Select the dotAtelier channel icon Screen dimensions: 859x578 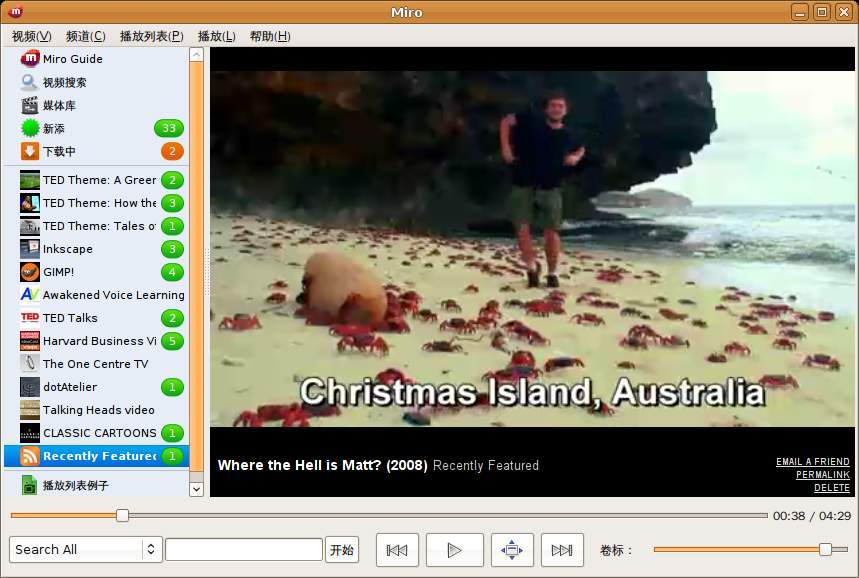tap(30, 387)
